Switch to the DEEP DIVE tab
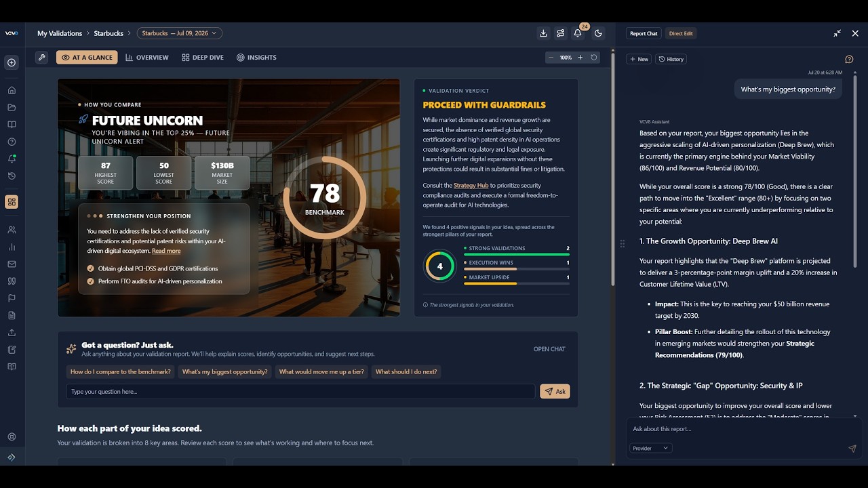This screenshot has width=868, height=488. [203, 58]
